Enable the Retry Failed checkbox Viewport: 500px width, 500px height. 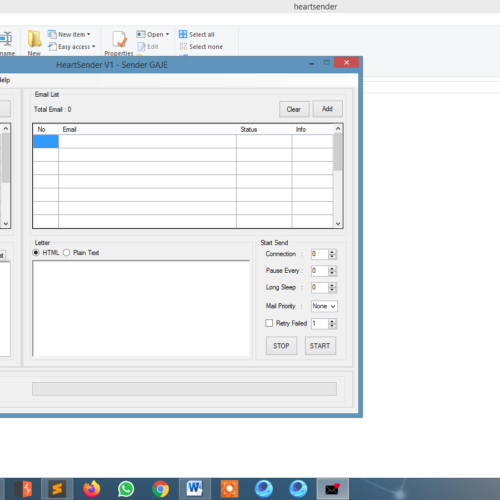click(269, 323)
